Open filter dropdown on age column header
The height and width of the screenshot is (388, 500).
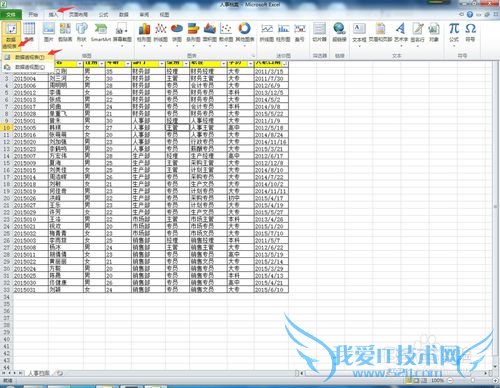click(x=128, y=63)
